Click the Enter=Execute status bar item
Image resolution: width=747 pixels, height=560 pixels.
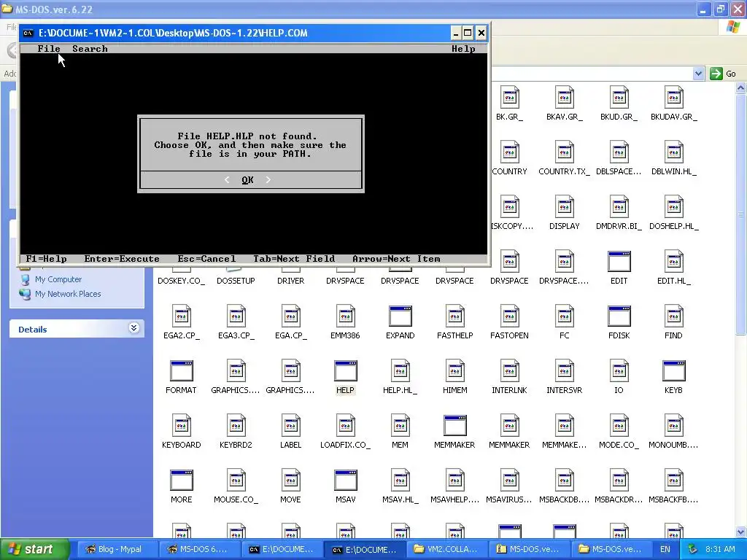pos(122,259)
